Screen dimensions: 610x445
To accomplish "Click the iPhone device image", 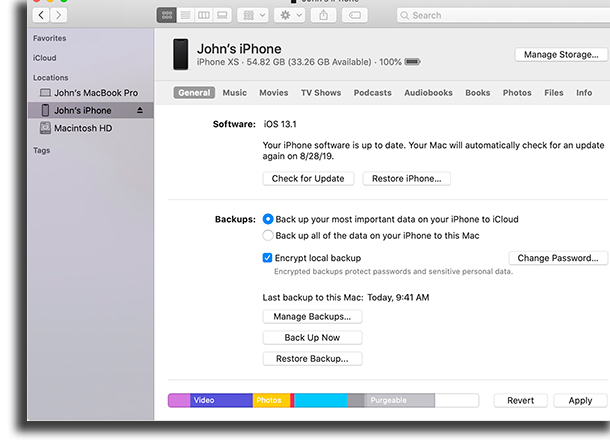I will (181, 54).
